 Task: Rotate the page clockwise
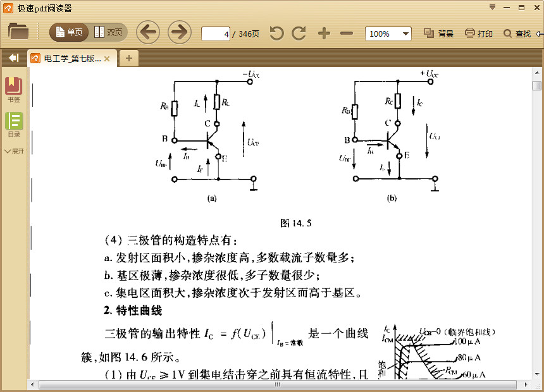pos(299,34)
